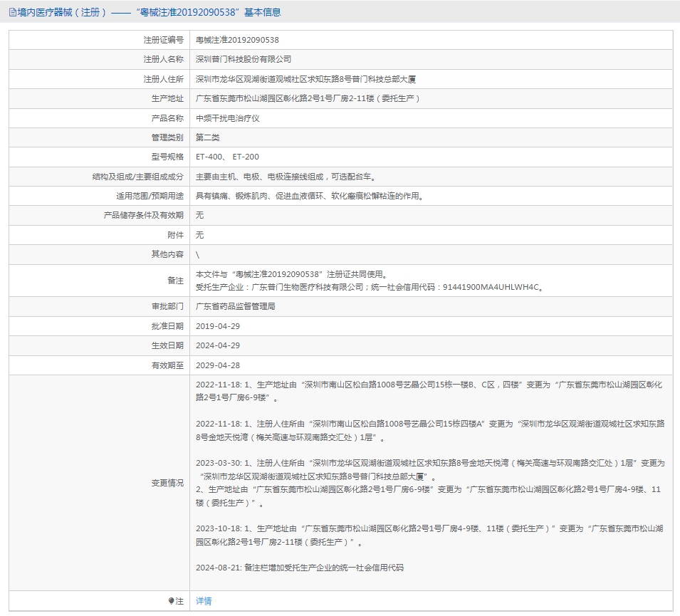Viewport: 680px width, 616px height.
Task: Click the 有效期至 row label
Action: (x=167, y=365)
